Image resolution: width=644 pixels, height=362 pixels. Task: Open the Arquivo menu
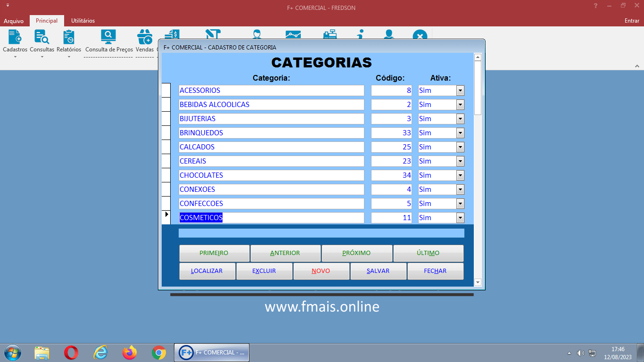(14, 21)
